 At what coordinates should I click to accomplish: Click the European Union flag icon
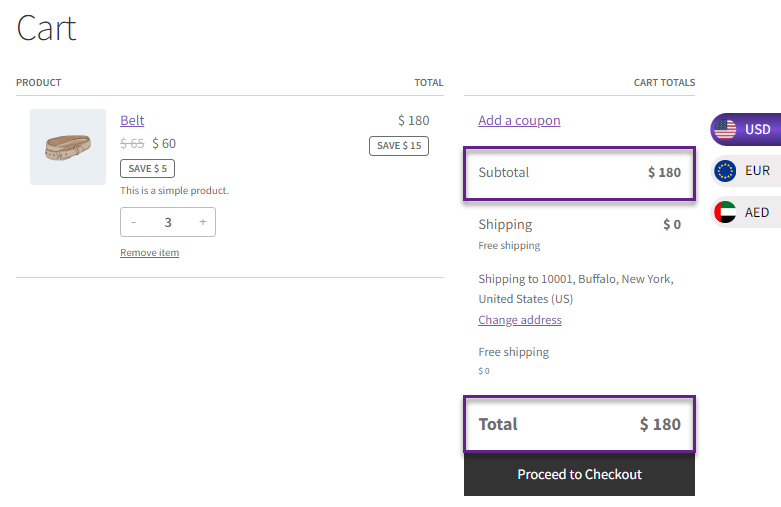click(x=725, y=171)
